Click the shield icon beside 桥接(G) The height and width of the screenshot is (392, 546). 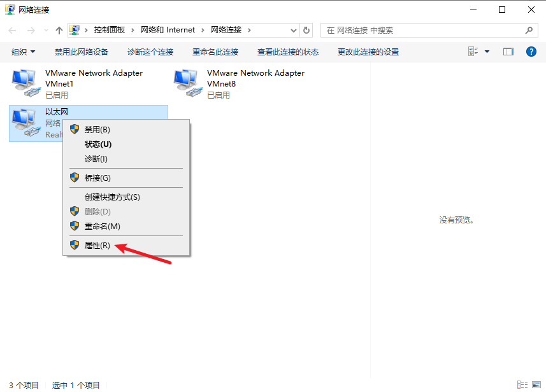pos(75,177)
